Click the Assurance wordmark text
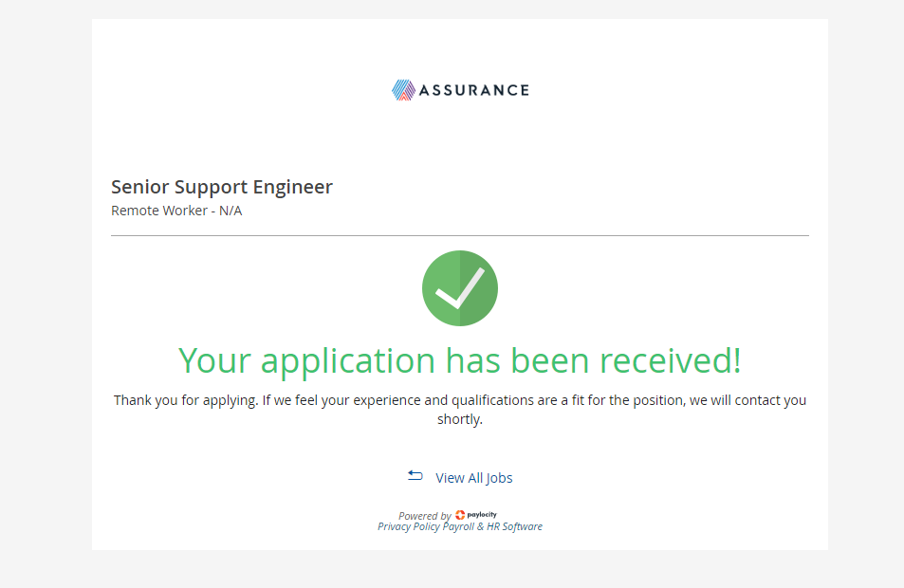Screen dimensions: 904x588 473,90
